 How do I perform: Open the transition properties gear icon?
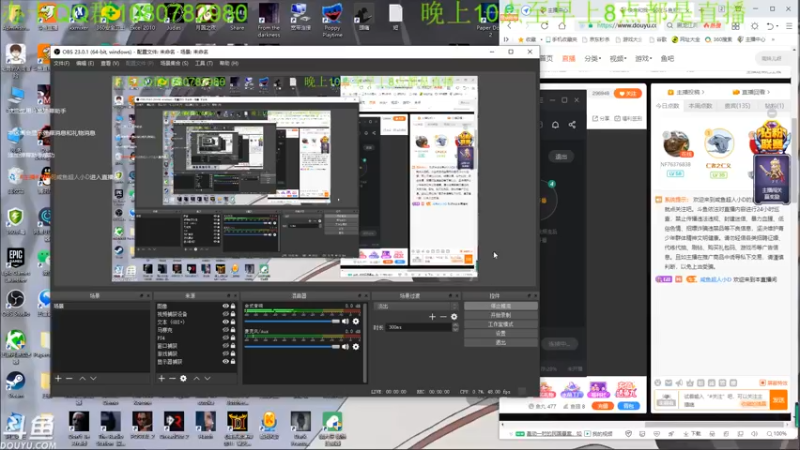tap(454, 317)
